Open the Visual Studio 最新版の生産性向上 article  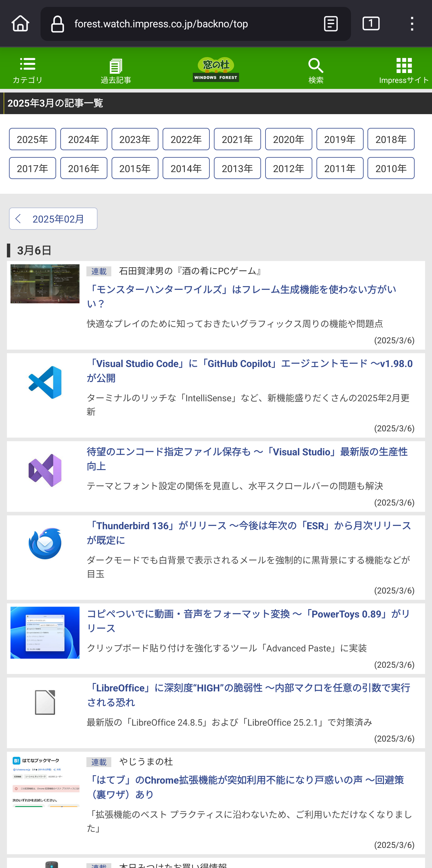[x=247, y=459]
